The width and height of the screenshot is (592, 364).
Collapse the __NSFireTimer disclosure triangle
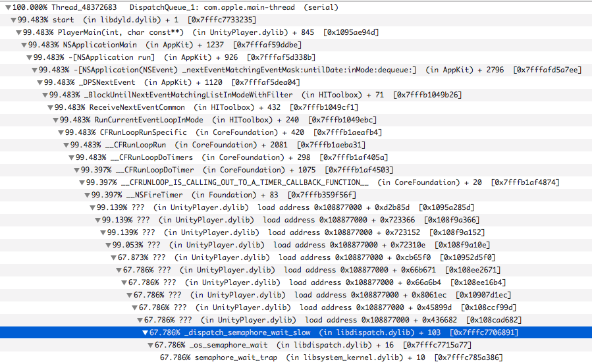click(x=87, y=195)
